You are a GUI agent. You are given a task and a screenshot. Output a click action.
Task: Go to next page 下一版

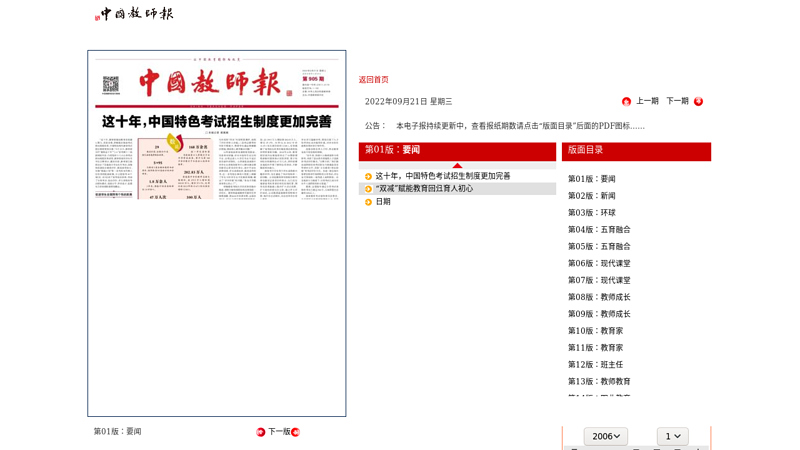point(279,432)
